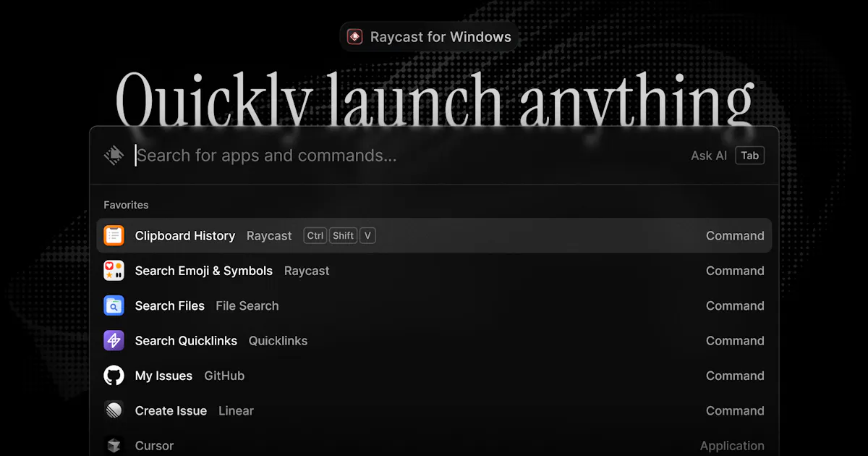This screenshot has width=868, height=456.
Task: Click the Raycast logo in the search bar
Action: click(114, 155)
